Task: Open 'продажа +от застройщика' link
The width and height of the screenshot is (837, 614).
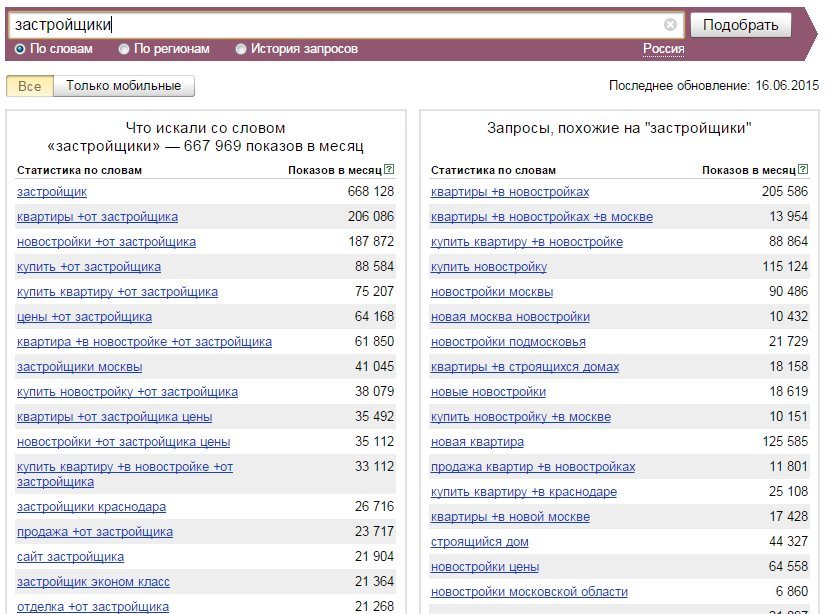Action: point(95,532)
